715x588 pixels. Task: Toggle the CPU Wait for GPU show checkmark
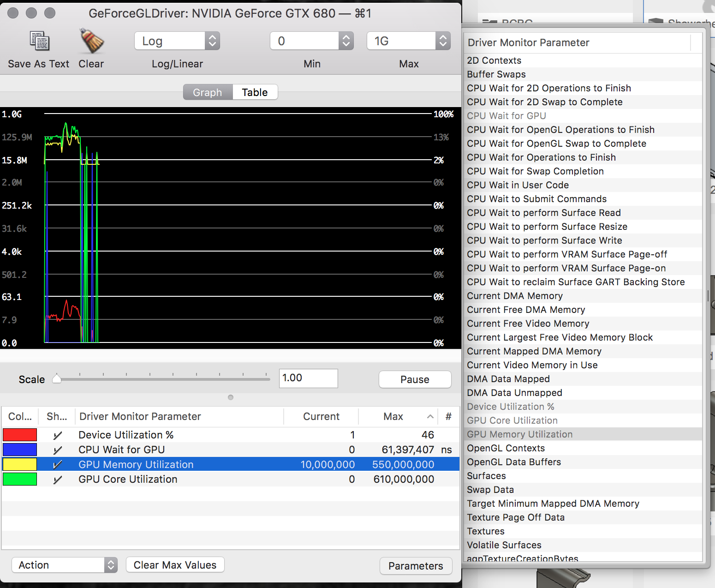click(x=58, y=450)
